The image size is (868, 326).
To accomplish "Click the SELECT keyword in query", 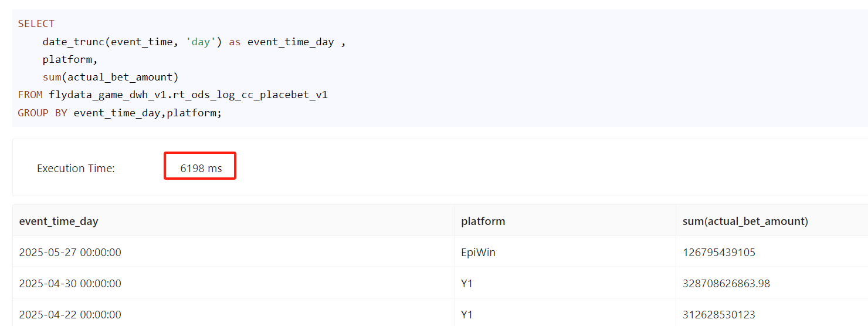I will (36, 23).
